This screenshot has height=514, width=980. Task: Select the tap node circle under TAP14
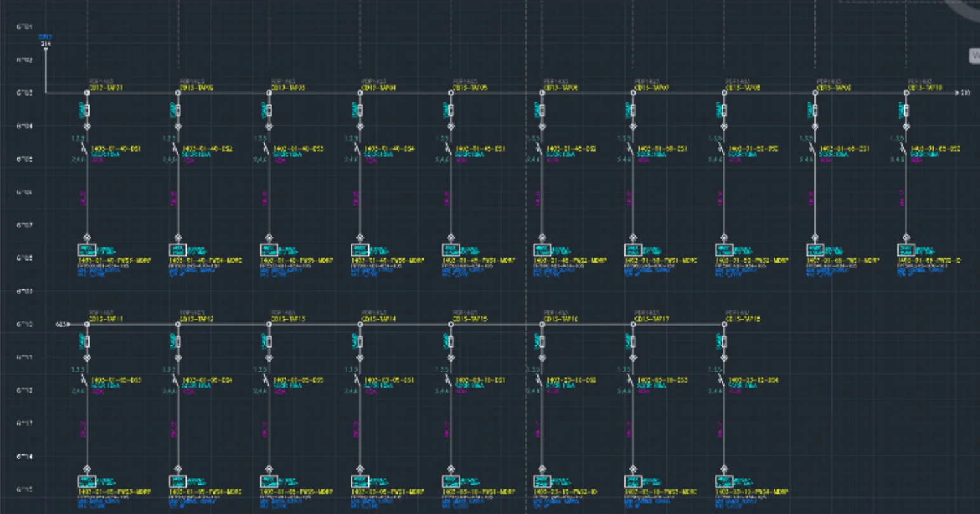(x=360, y=324)
